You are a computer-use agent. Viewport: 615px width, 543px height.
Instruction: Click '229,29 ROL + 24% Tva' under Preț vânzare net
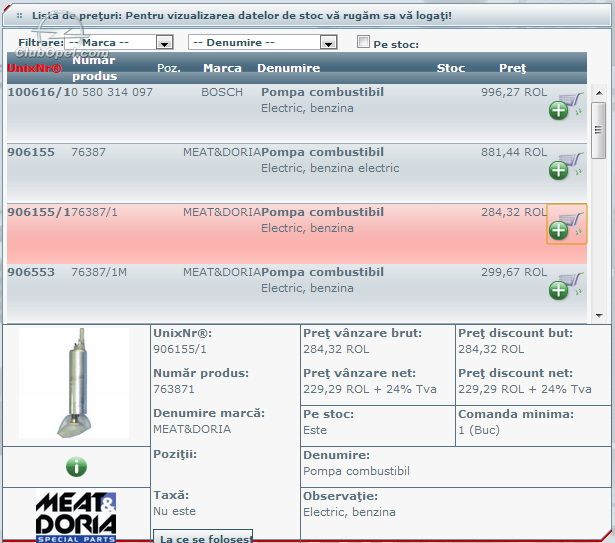point(370,389)
